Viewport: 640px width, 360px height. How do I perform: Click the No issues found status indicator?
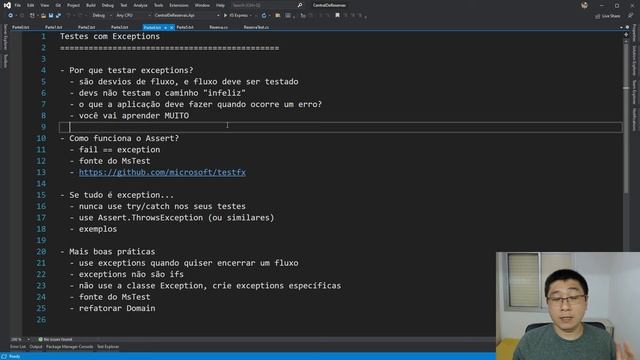pyautogui.click(x=55, y=339)
